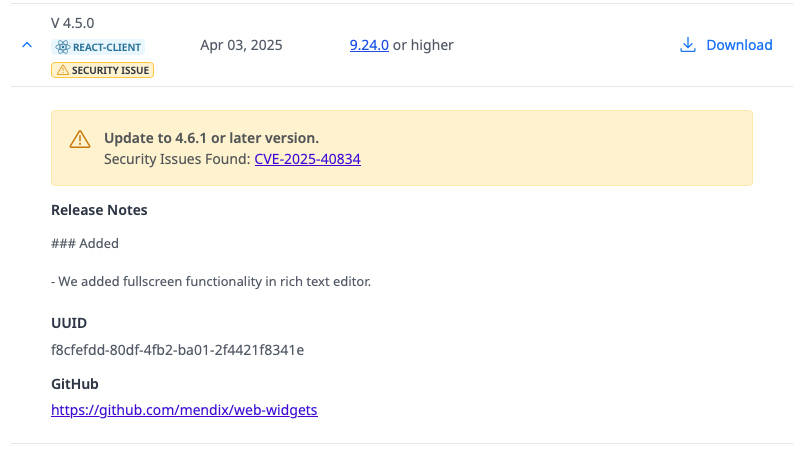Click the REACT-CLIENT badge label
811x453 pixels.
pyautogui.click(x=106, y=47)
